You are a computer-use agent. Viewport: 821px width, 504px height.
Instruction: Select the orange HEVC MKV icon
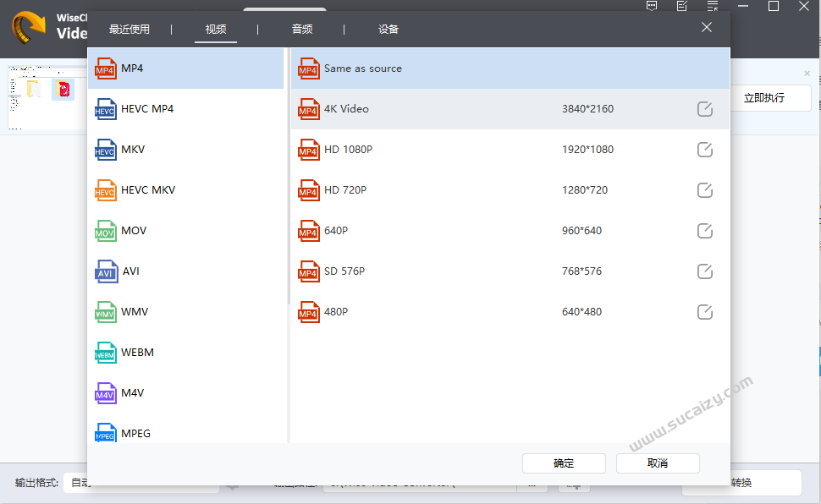[105, 190]
